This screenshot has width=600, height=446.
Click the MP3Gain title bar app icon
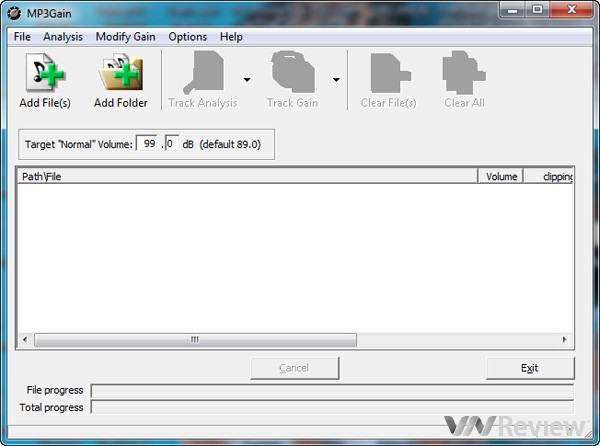point(15,13)
